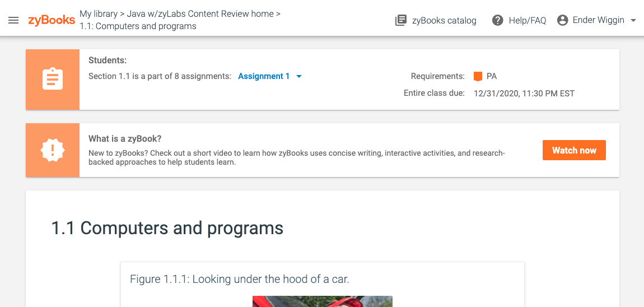Click the orange assignment clipboard icon
This screenshot has width=644, height=307.
pos(53,80)
